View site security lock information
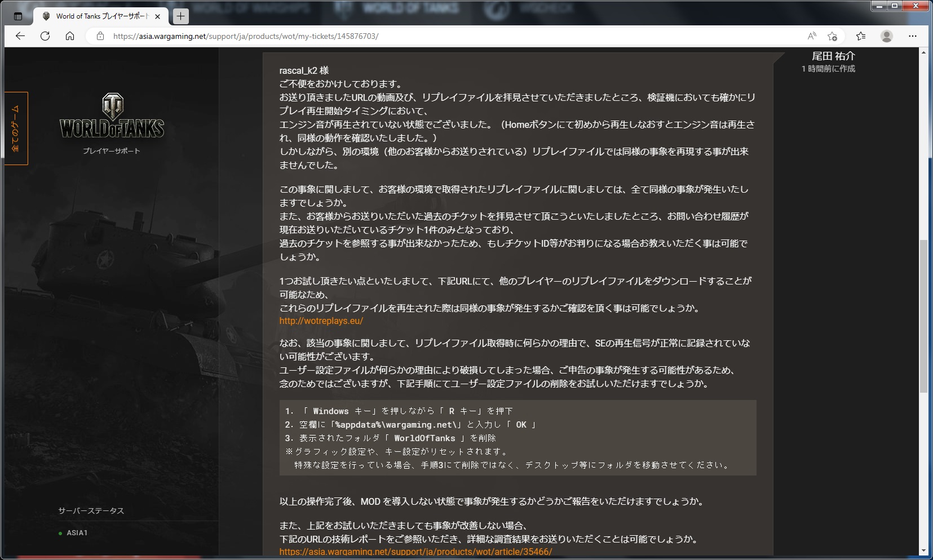The width and height of the screenshot is (933, 560). [x=100, y=36]
